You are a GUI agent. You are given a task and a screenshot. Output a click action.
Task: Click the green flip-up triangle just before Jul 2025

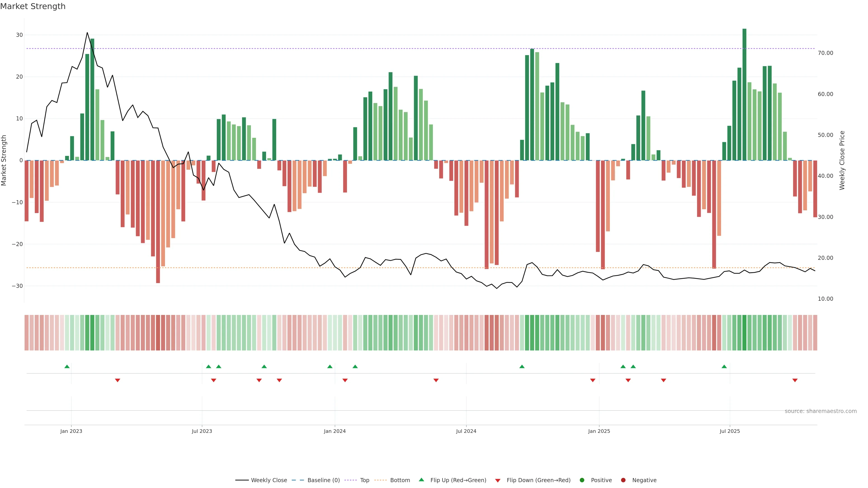coord(724,366)
